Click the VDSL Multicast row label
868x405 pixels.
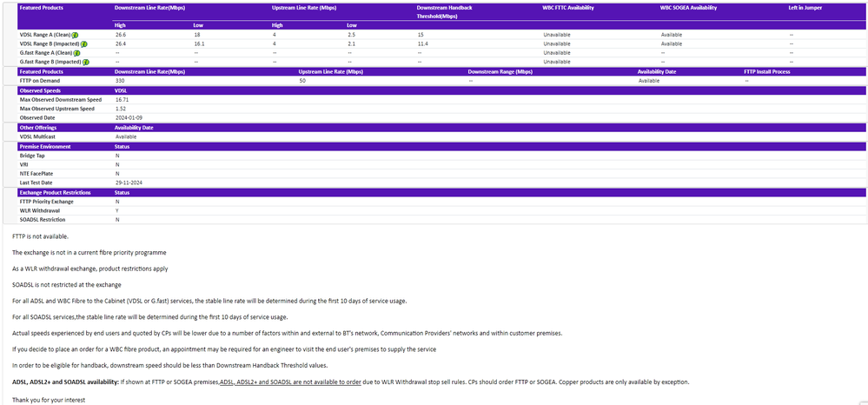click(x=40, y=136)
